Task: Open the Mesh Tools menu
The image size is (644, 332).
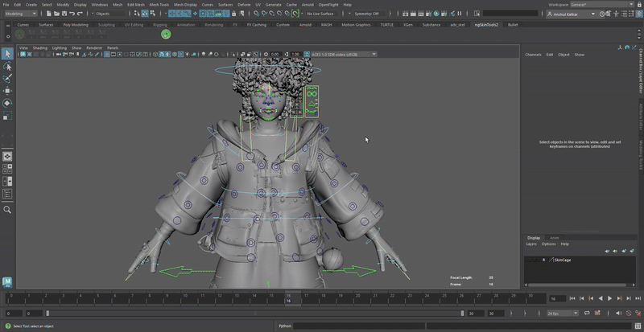Action: pyautogui.click(x=159, y=5)
